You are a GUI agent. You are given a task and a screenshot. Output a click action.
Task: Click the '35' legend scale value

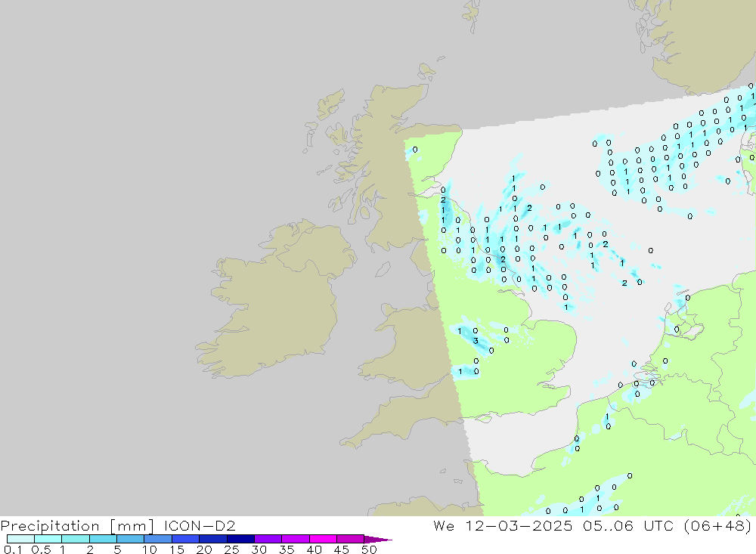point(287,549)
